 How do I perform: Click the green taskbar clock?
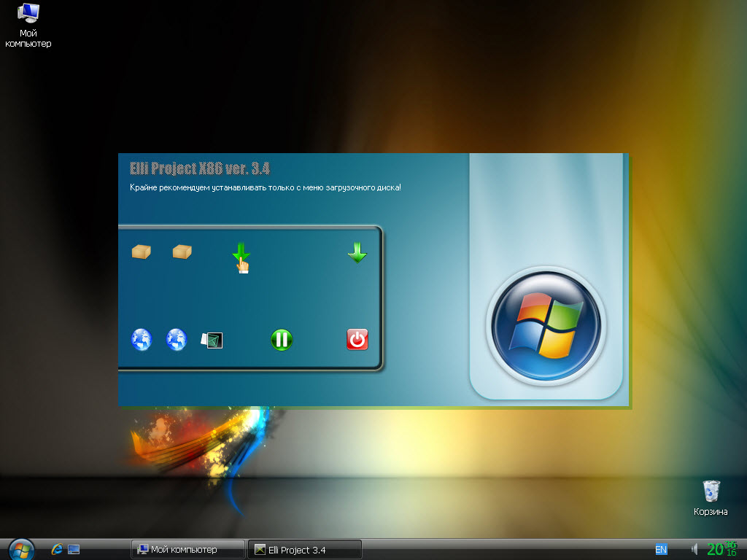721,549
